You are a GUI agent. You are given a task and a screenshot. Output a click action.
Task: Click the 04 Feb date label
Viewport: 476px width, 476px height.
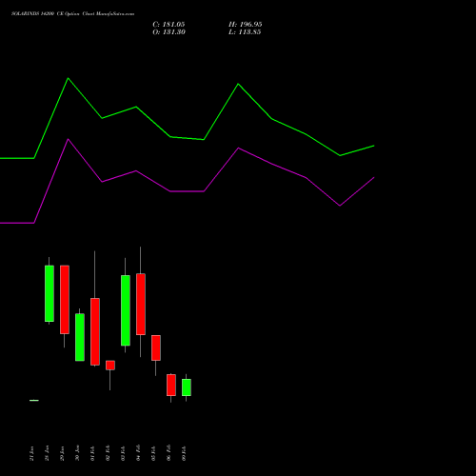[x=138, y=453]
